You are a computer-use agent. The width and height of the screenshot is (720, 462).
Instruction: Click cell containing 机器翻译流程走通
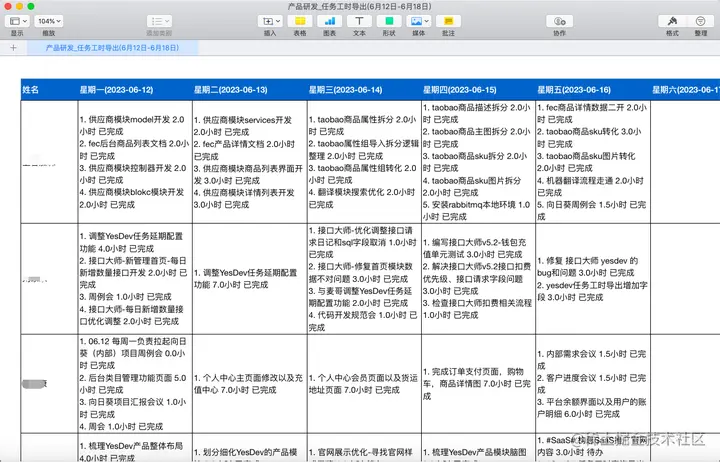click(593, 162)
